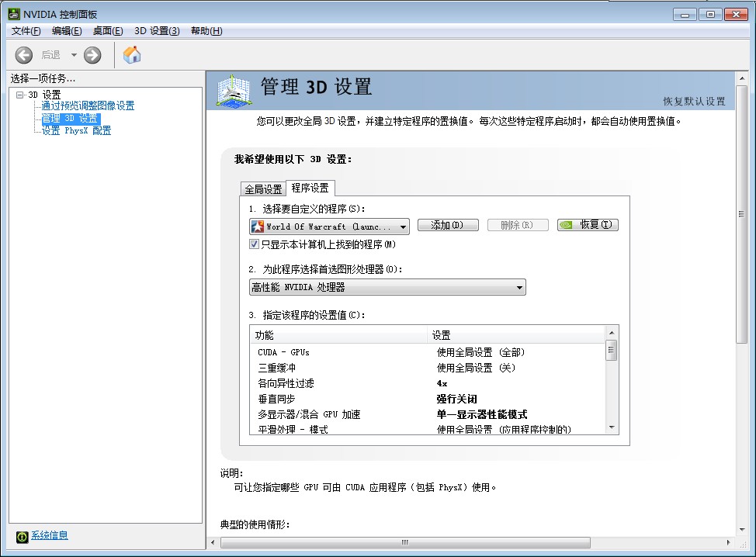Click main panel scroll-down arrow

coord(741,530)
